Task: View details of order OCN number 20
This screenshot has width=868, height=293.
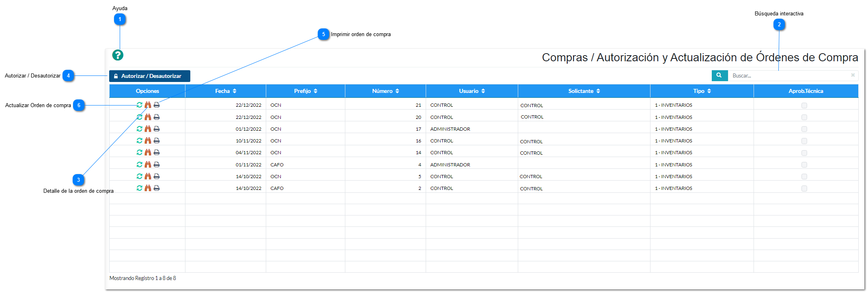Action: click(148, 117)
